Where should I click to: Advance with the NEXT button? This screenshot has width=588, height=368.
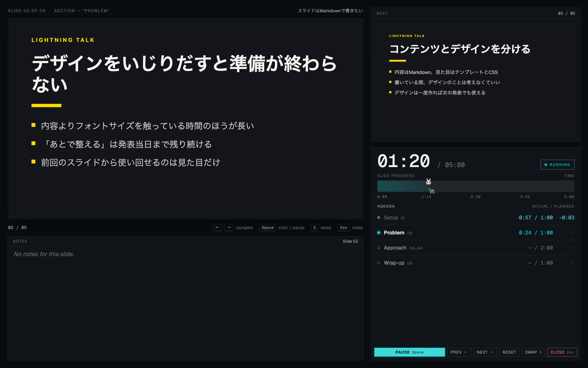click(x=485, y=352)
